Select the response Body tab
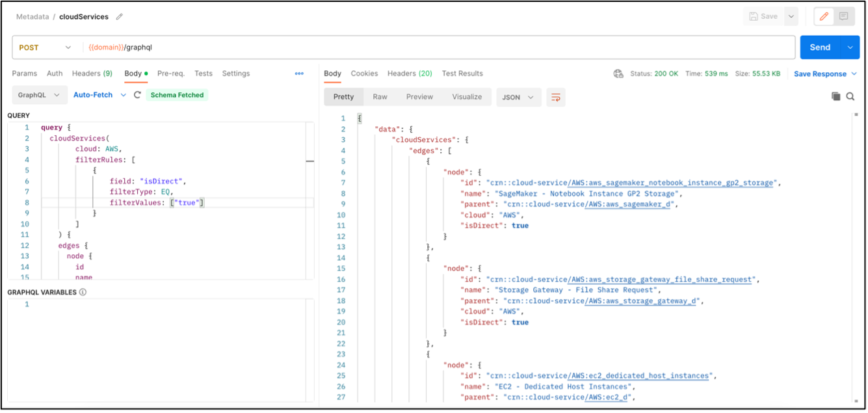Viewport: 868px width, 413px height. click(x=332, y=73)
